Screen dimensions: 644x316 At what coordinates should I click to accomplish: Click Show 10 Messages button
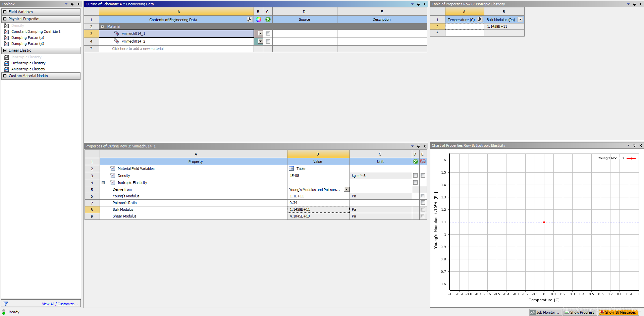tap(618, 312)
